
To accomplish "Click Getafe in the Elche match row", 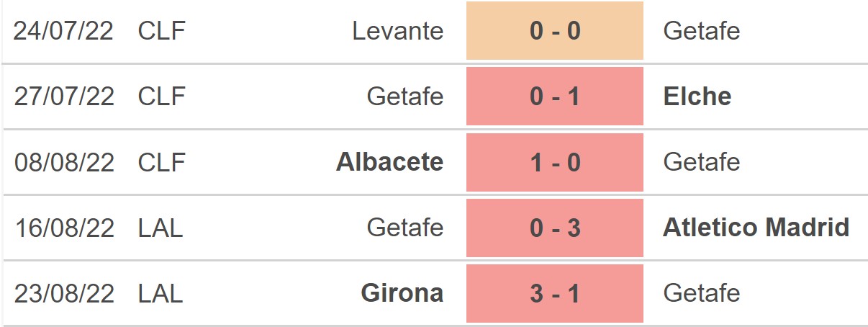I will (404, 97).
